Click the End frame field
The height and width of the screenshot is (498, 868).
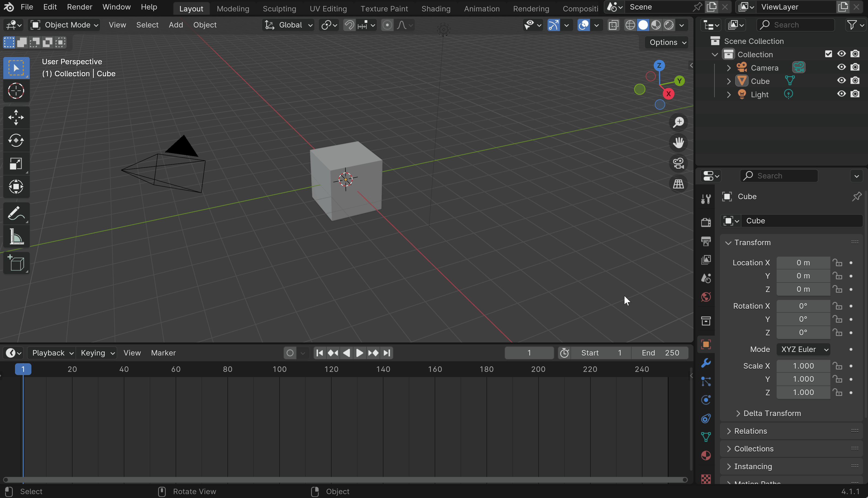(x=660, y=353)
